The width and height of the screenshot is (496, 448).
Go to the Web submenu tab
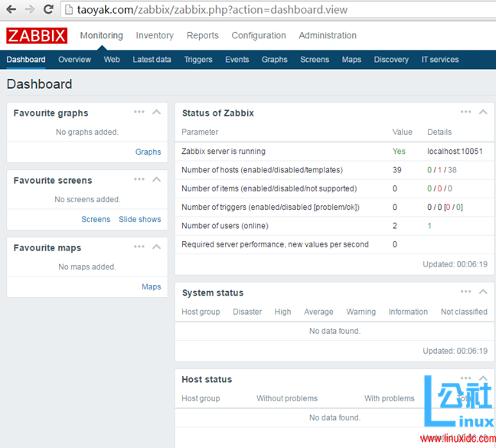(x=112, y=60)
